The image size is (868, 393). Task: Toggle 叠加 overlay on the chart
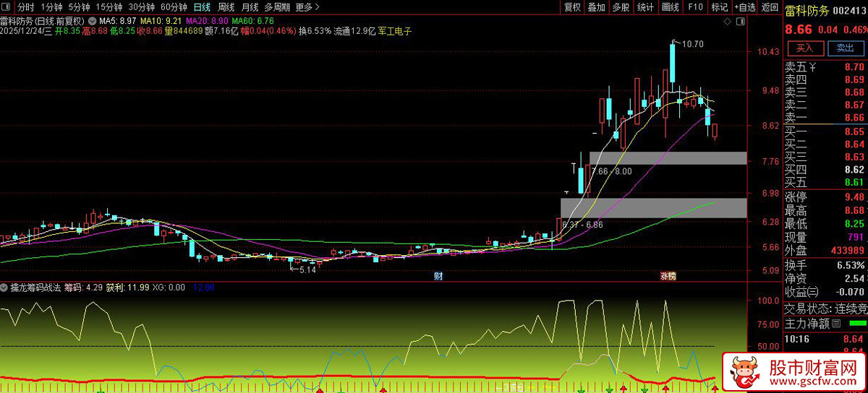click(596, 7)
